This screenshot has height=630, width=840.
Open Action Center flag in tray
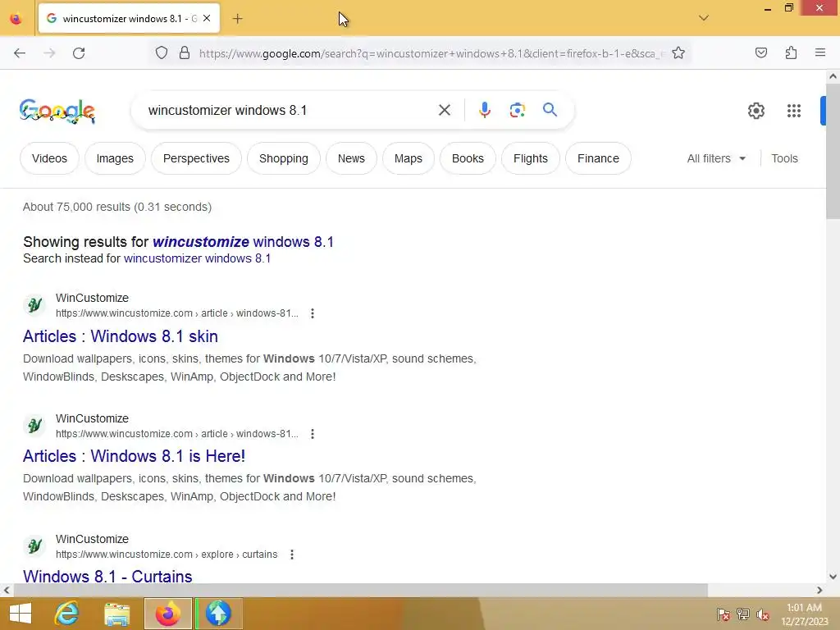click(x=724, y=614)
